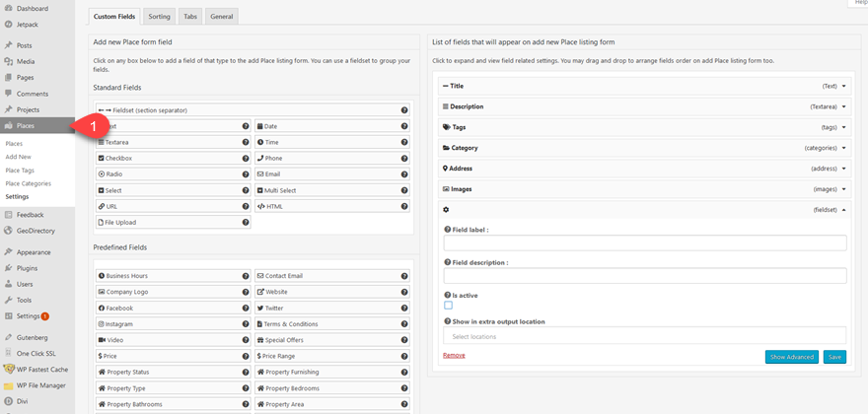Click help icon beside Field label
The image size is (868, 414).
coord(448,229)
